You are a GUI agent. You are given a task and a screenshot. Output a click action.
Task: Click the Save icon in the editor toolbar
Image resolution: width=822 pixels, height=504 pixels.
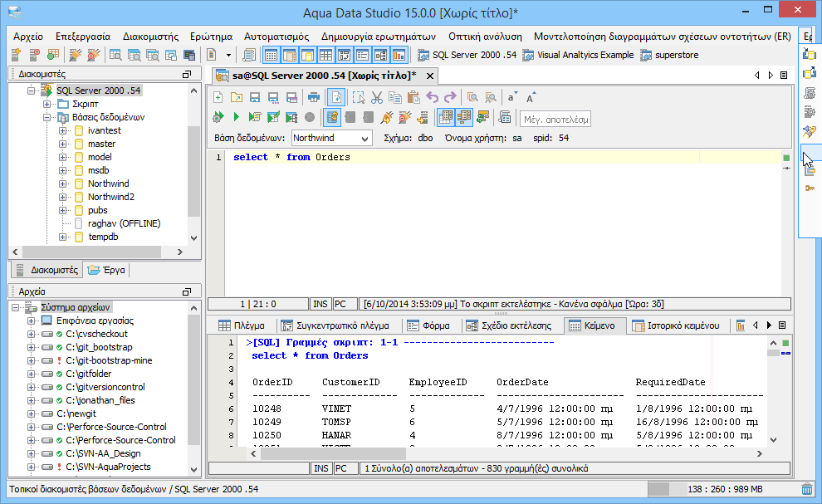254,97
